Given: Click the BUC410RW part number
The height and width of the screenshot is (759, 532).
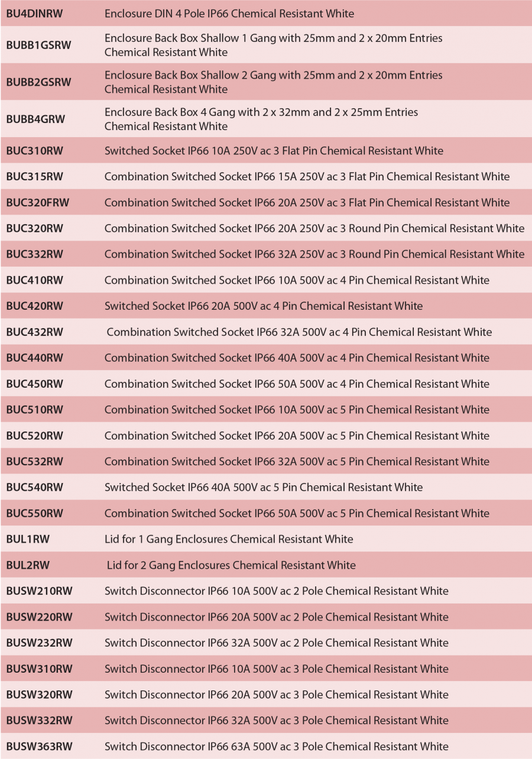Looking at the screenshot, I should click(34, 280).
